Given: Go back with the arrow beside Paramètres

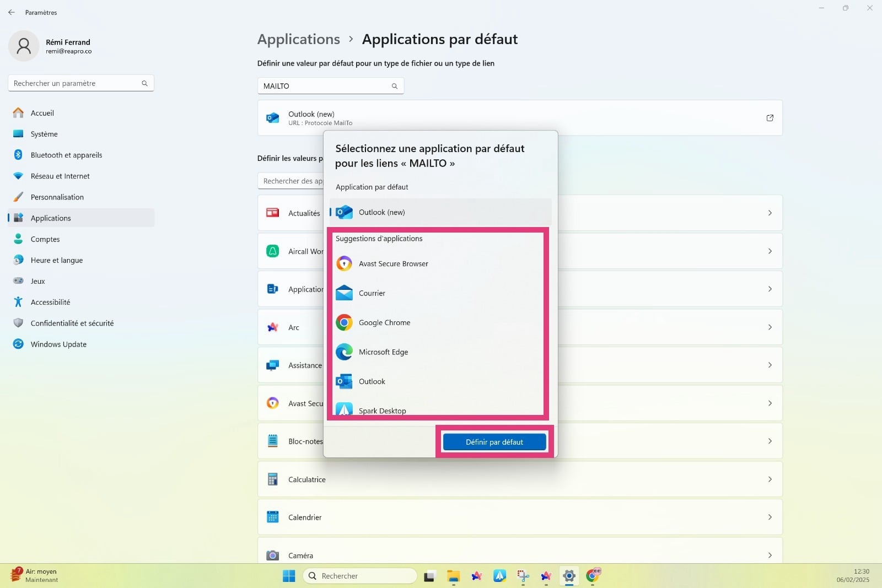Looking at the screenshot, I should (x=12, y=12).
